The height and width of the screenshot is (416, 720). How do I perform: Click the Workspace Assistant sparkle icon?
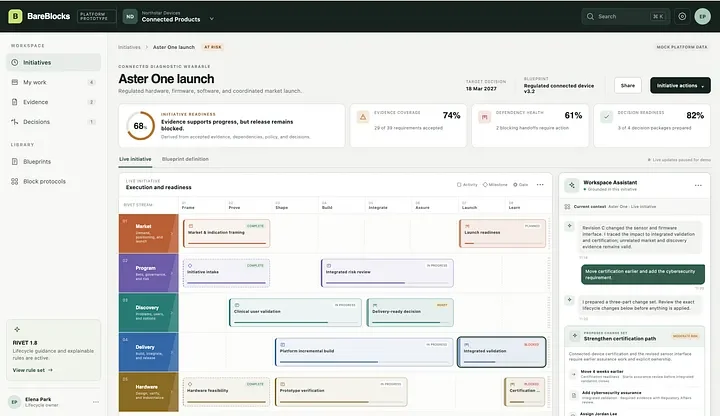click(x=572, y=185)
